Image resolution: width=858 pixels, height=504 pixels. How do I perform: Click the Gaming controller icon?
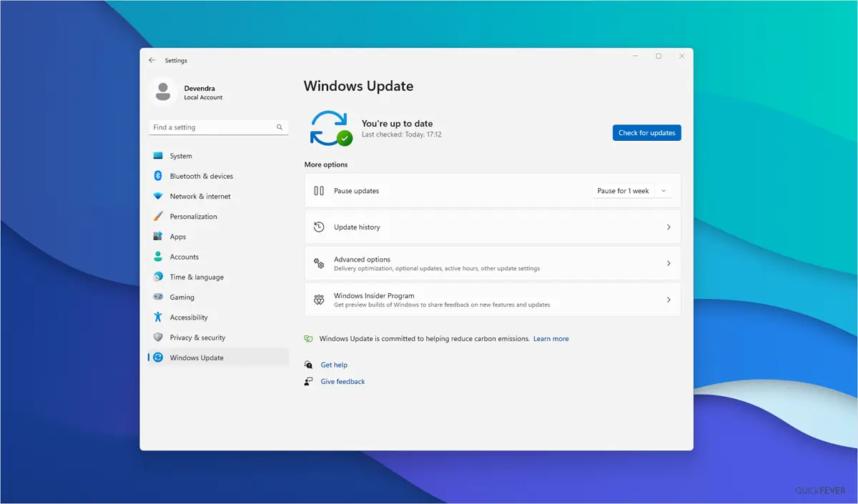point(158,297)
